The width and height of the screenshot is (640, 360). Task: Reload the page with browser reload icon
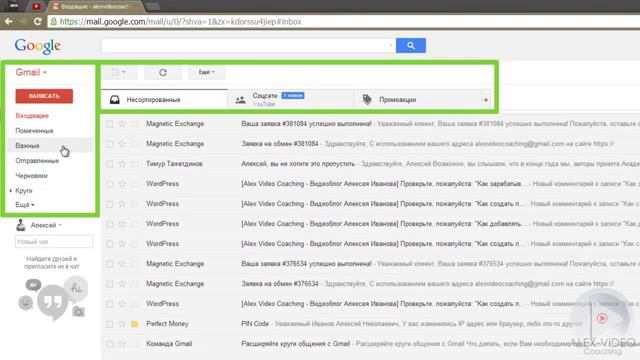pyautogui.click(x=37, y=21)
